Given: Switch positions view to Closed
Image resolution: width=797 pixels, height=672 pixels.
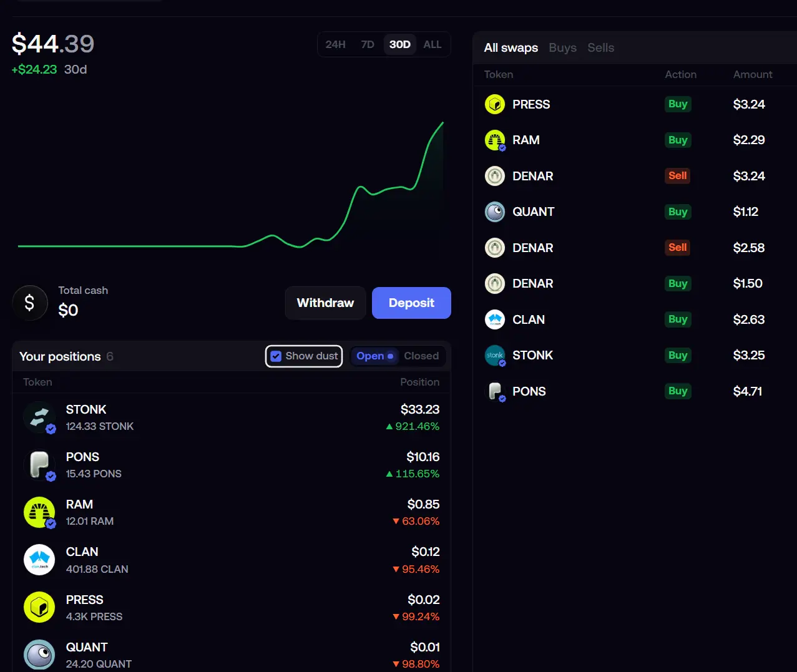Looking at the screenshot, I should (421, 356).
